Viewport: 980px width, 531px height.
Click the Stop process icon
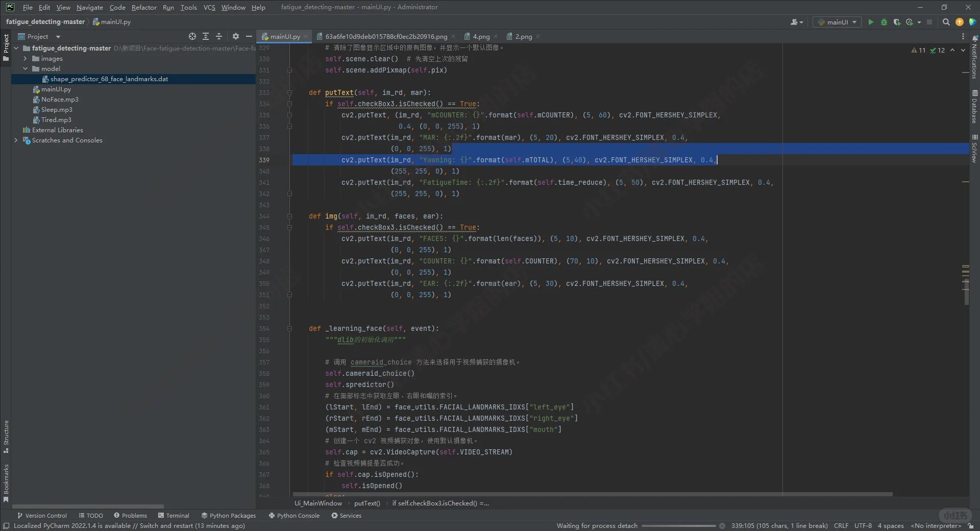click(929, 22)
